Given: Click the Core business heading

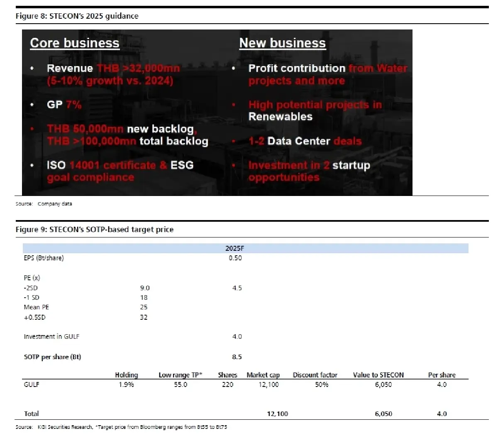Looking at the screenshot, I should click(x=75, y=42).
